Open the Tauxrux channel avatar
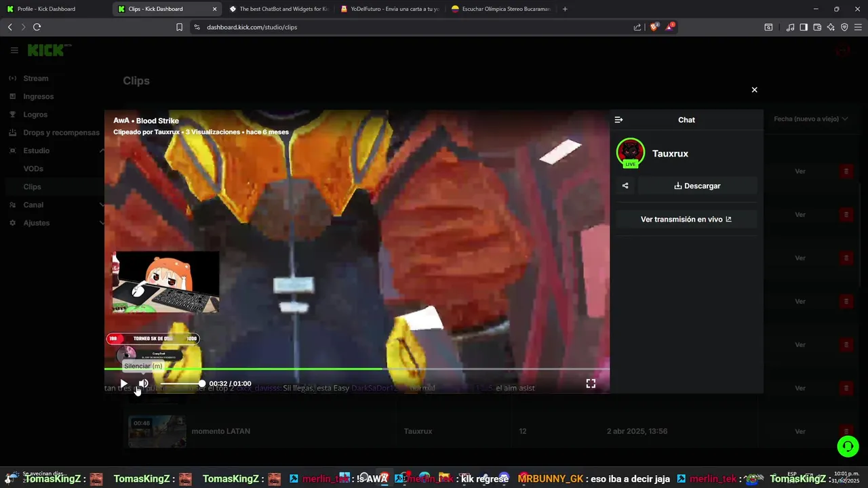Viewport: 868px width, 488px height. pyautogui.click(x=631, y=152)
